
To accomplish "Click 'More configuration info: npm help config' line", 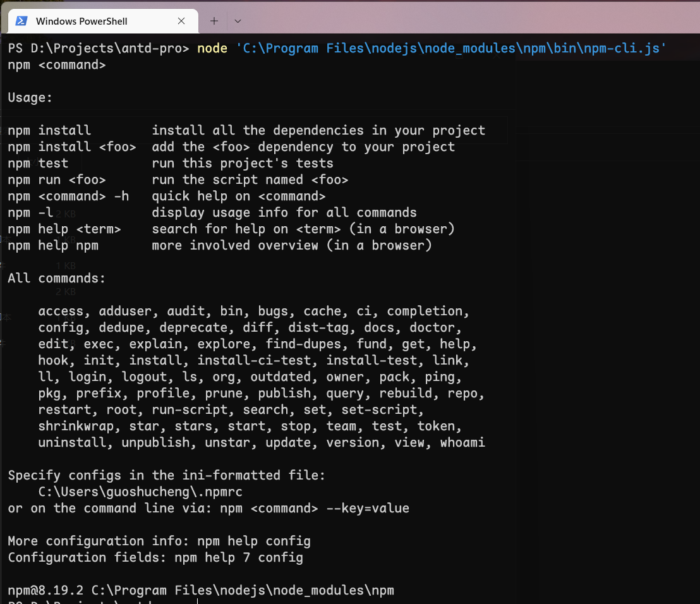I will (x=159, y=541).
